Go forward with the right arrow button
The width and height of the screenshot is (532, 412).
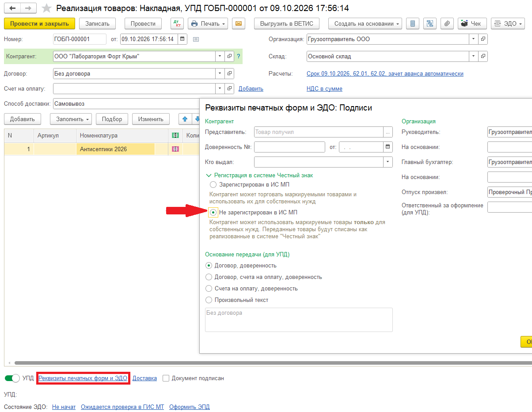coord(28,8)
